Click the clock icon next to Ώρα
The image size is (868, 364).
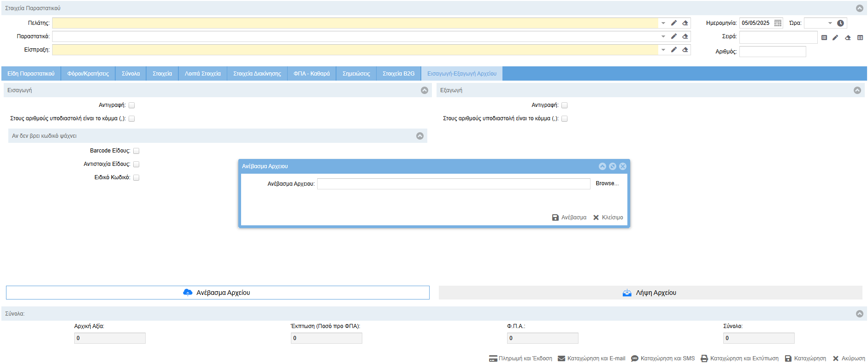pyautogui.click(x=840, y=23)
